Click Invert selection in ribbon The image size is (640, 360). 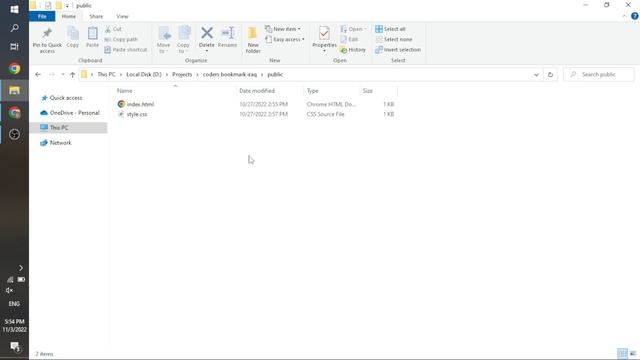(x=398, y=49)
